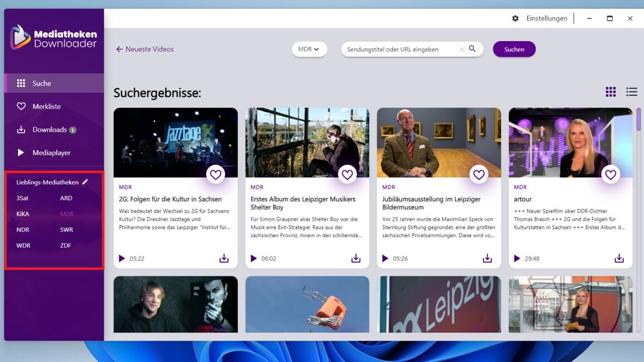Viewport: 644px width, 362px height.
Task: Toggle heart on Shelter Boy album video
Action: [347, 175]
